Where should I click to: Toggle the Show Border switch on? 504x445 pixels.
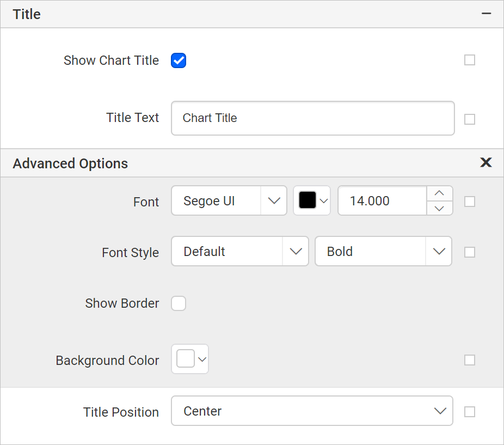tap(179, 303)
